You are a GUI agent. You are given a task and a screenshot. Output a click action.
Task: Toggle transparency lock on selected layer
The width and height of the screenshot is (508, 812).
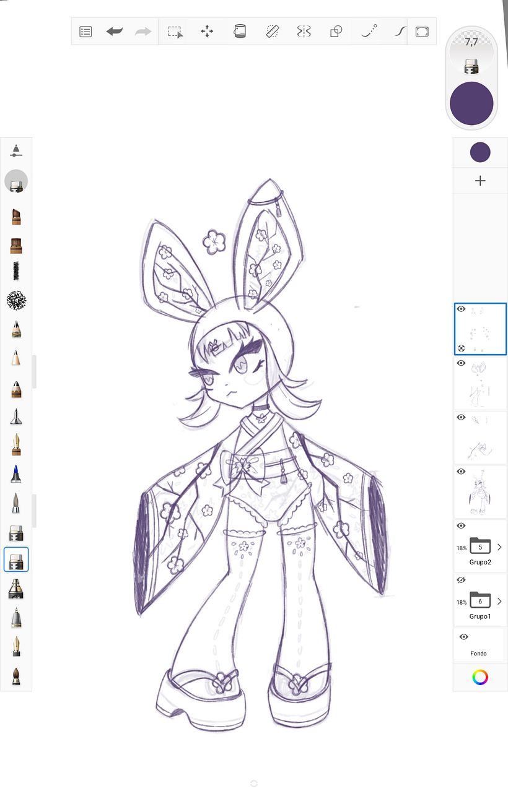tap(461, 348)
